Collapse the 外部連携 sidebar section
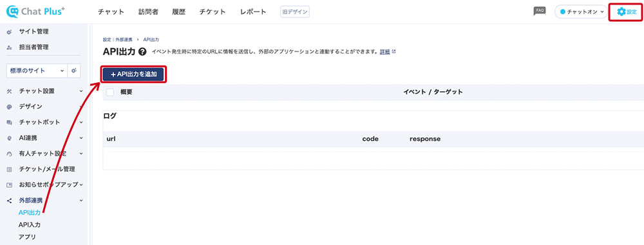 point(45,201)
